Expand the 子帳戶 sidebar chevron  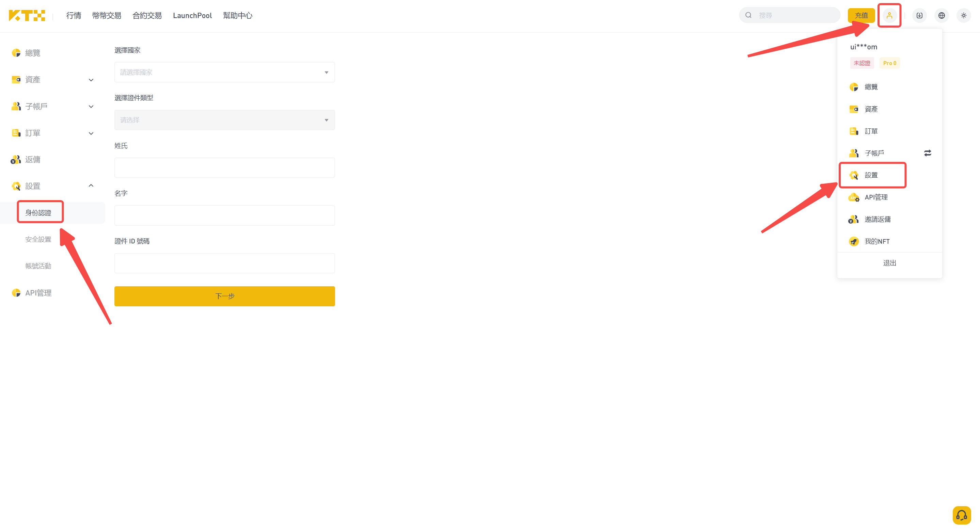point(91,107)
